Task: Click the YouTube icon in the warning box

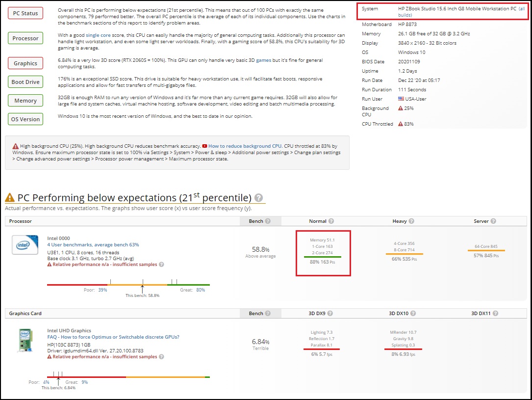Action: (204, 146)
